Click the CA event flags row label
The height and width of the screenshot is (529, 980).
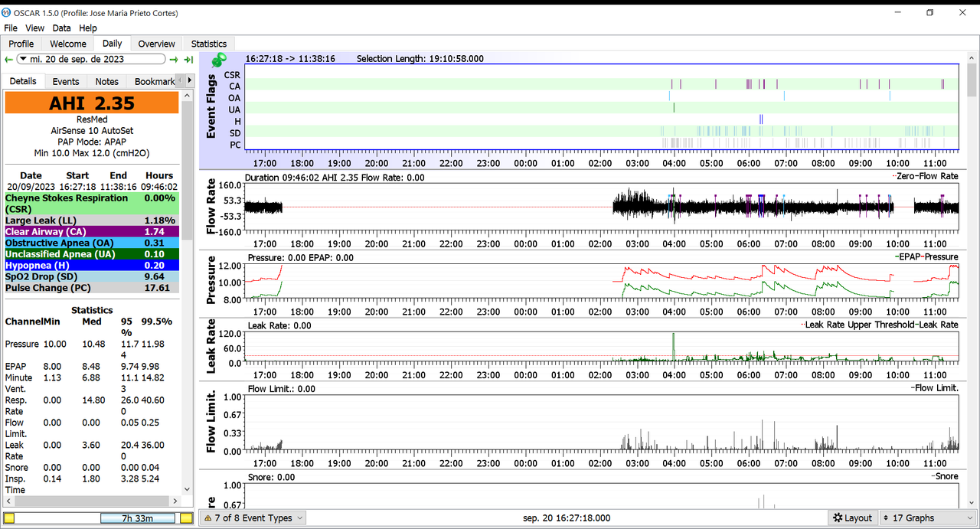234,87
